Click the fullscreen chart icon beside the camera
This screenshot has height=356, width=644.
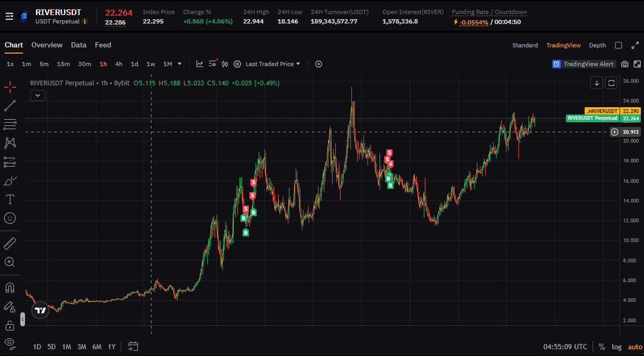coord(636,64)
